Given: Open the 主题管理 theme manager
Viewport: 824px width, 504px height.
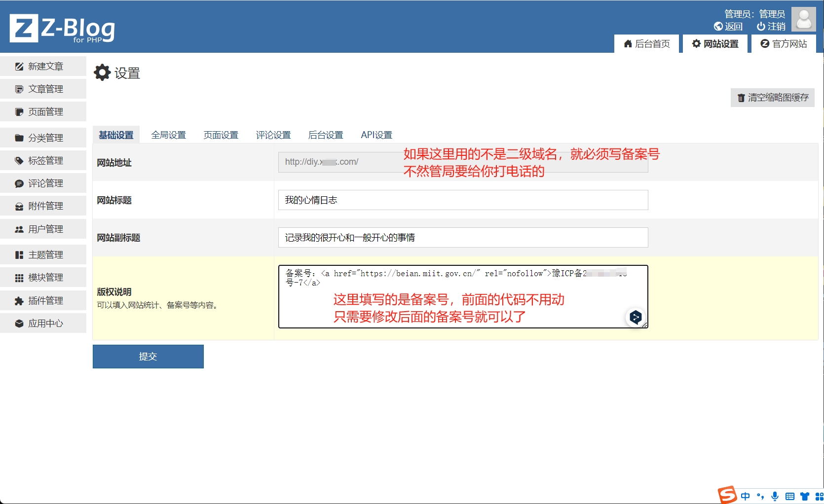Looking at the screenshot, I should coord(45,254).
